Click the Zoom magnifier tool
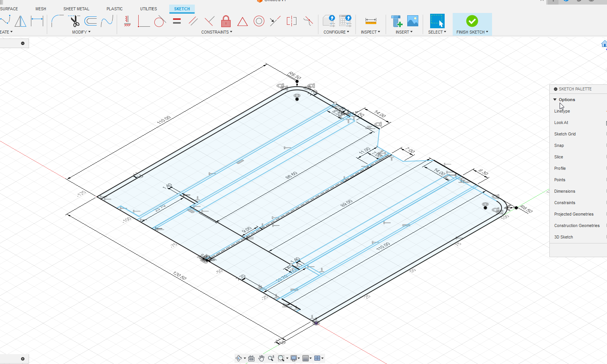Viewport: 607px width, 364px height. pos(271,358)
